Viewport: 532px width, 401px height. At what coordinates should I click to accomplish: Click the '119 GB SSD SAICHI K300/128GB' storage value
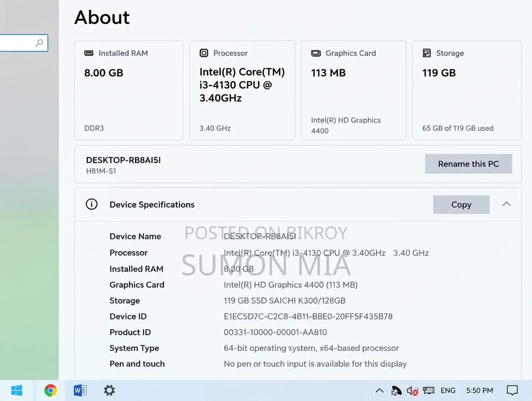[x=285, y=301]
